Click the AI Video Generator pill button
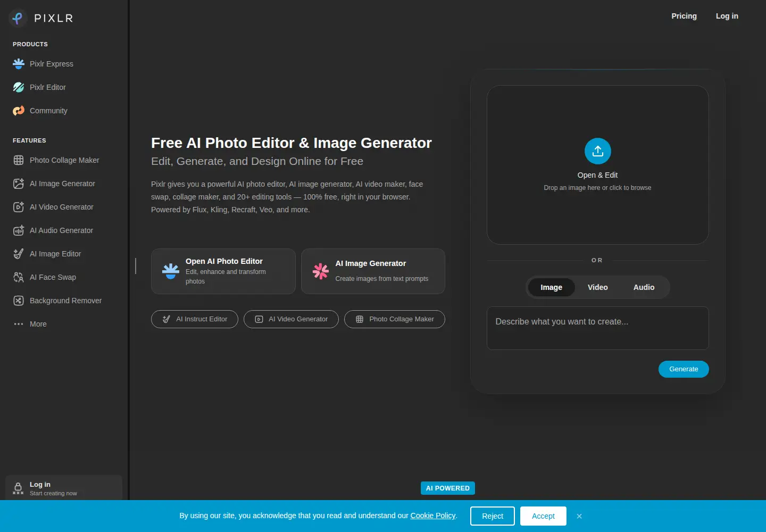The image size is (766, 532). pyautogui.click(x=291, y=319)
